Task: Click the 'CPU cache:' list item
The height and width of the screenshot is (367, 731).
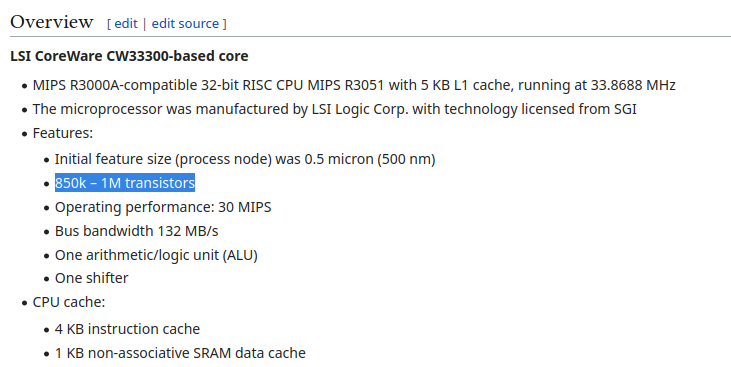Action: (x=69, y=302)
